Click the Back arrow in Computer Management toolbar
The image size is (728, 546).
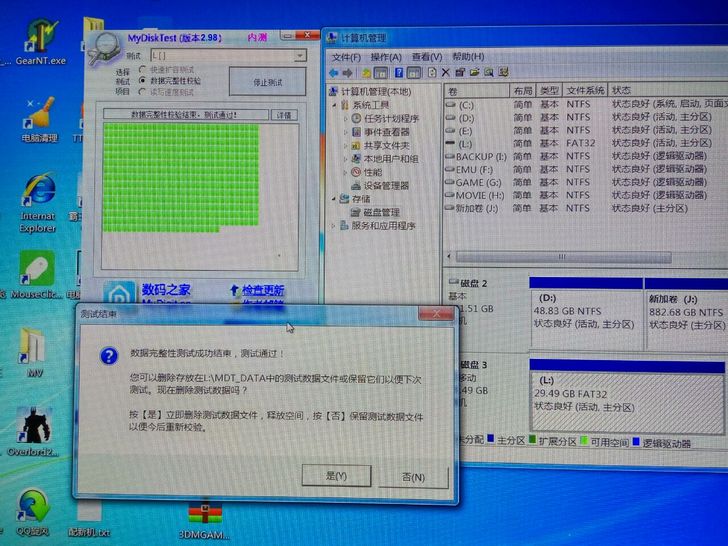click(333, 73)
